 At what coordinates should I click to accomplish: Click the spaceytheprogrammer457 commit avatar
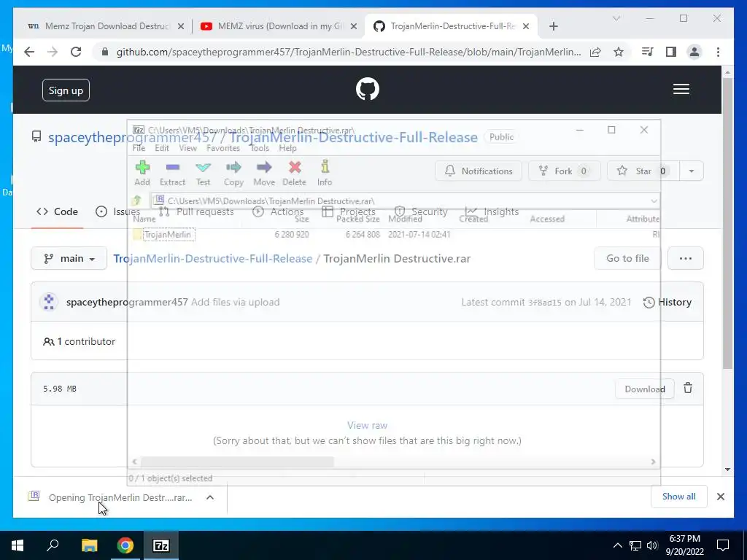point(49,302)
